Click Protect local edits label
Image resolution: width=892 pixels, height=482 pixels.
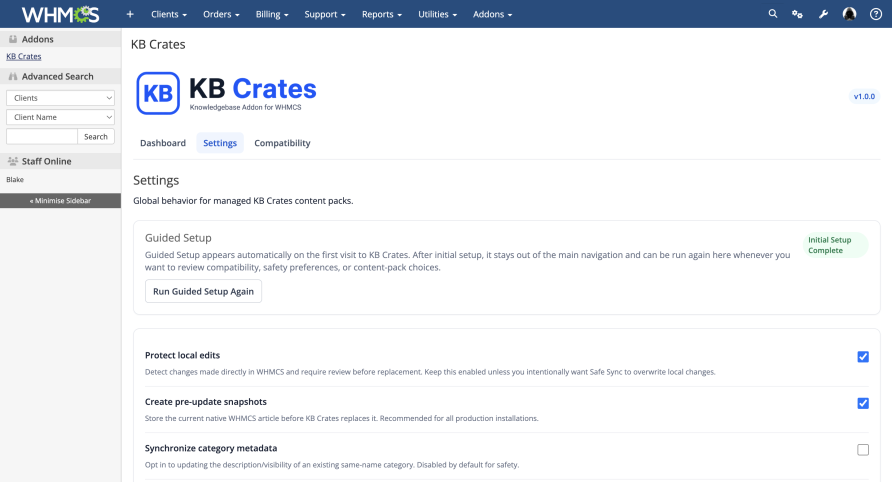(x=182, y=355)
